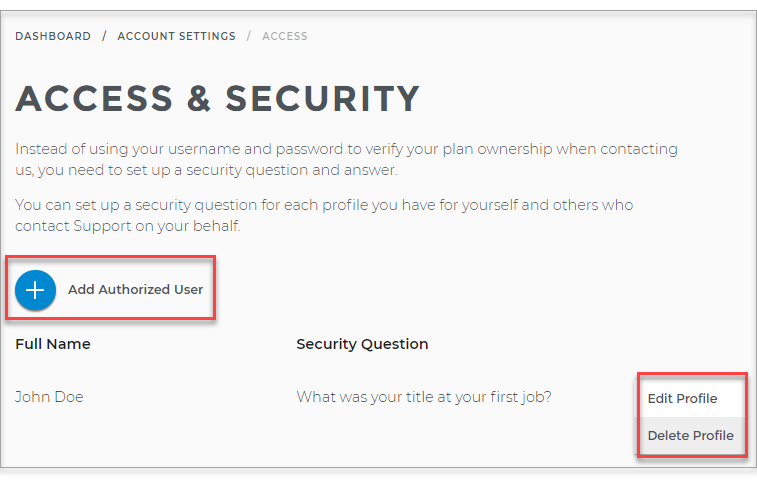This screenshot has width=757, height=483.
Task: Click the slash before ACCESS breadcrumb
Action: point(249,36)
